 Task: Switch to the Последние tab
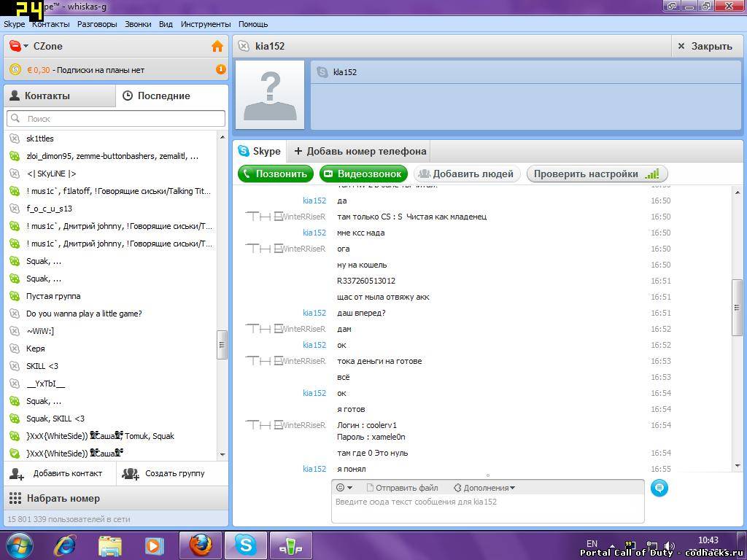[172, 96]
